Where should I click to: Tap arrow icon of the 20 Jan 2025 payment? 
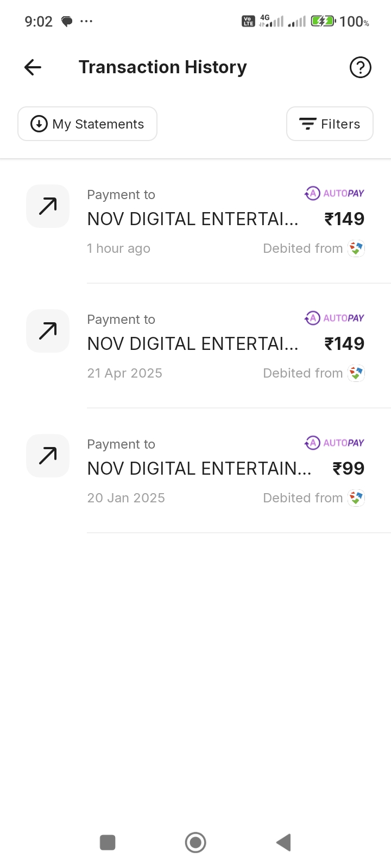48,456
